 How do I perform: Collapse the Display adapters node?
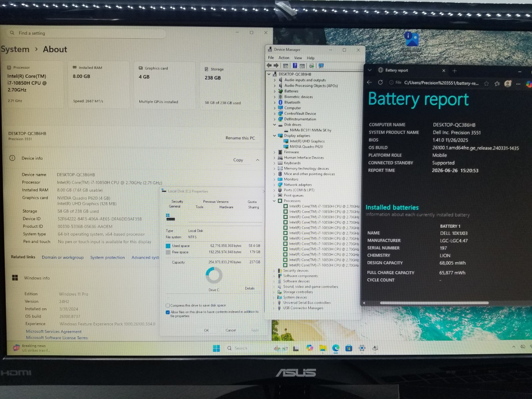coord(275,136)
